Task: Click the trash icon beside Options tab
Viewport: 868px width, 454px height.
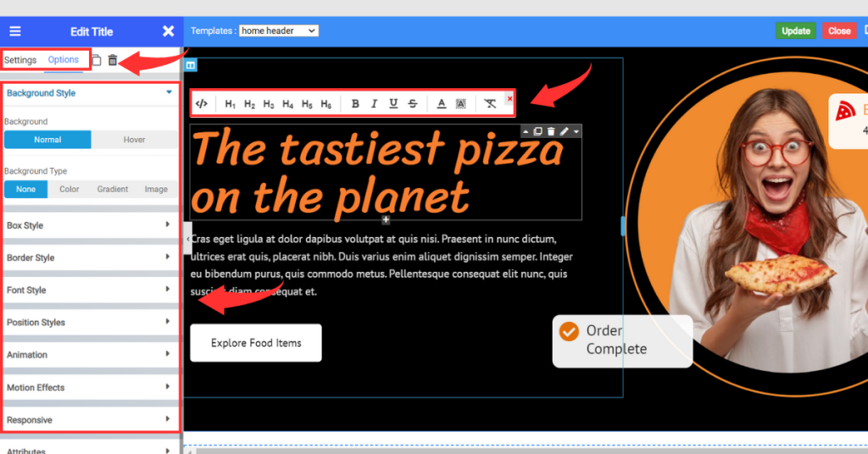Action: [113, 60]
